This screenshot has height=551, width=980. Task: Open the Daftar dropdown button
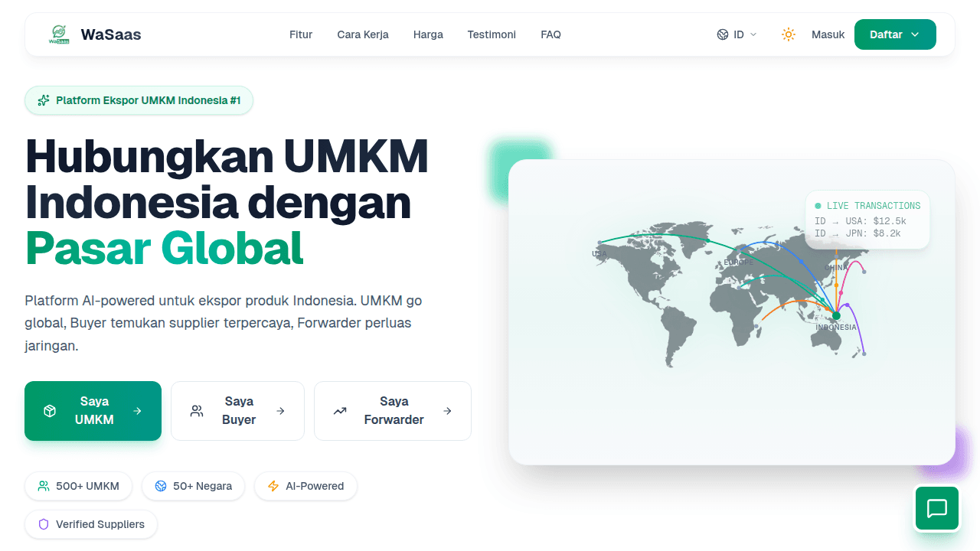[894, 34]
